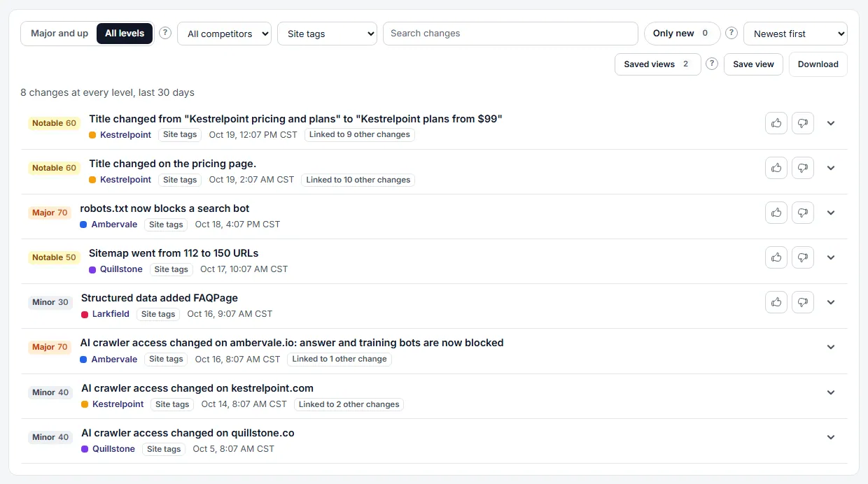Select the 'Major and up' level filter
868x484 pixels.
[59, 34]
